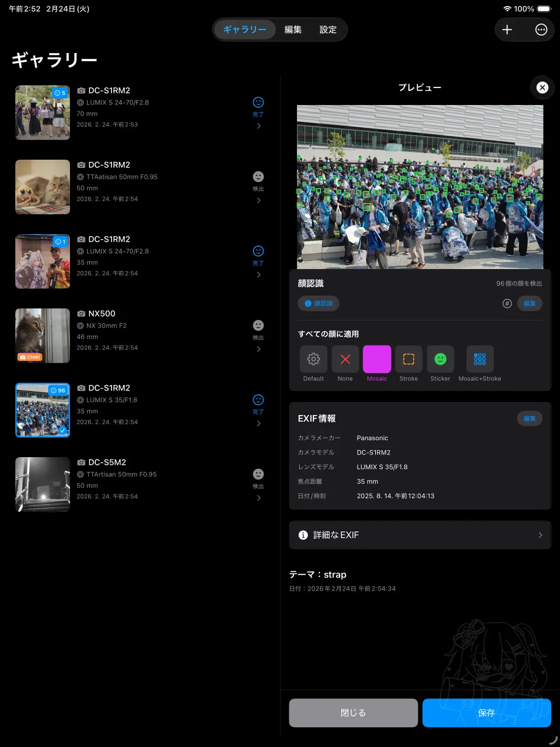Apply the Sticker smiley face effect

440,359
